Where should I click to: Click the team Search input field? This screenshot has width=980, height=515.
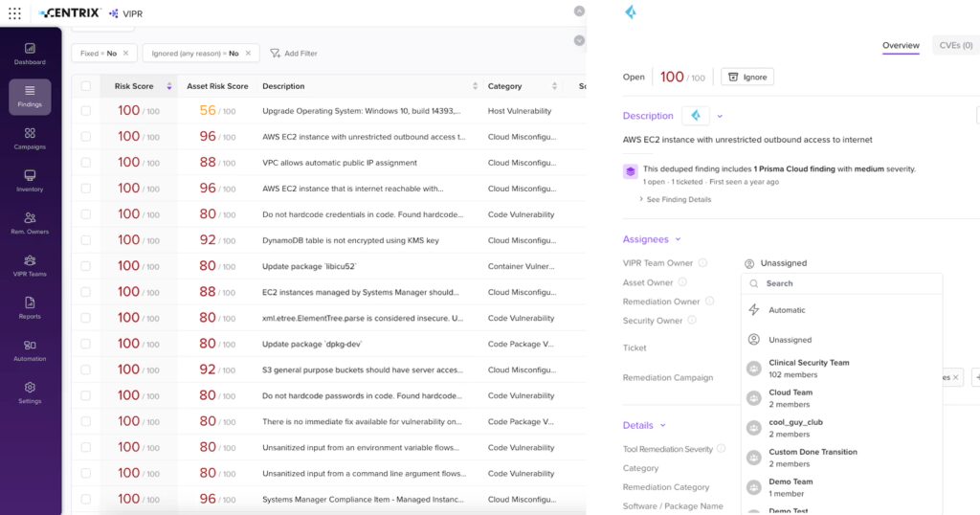click(x=842, y=283)
